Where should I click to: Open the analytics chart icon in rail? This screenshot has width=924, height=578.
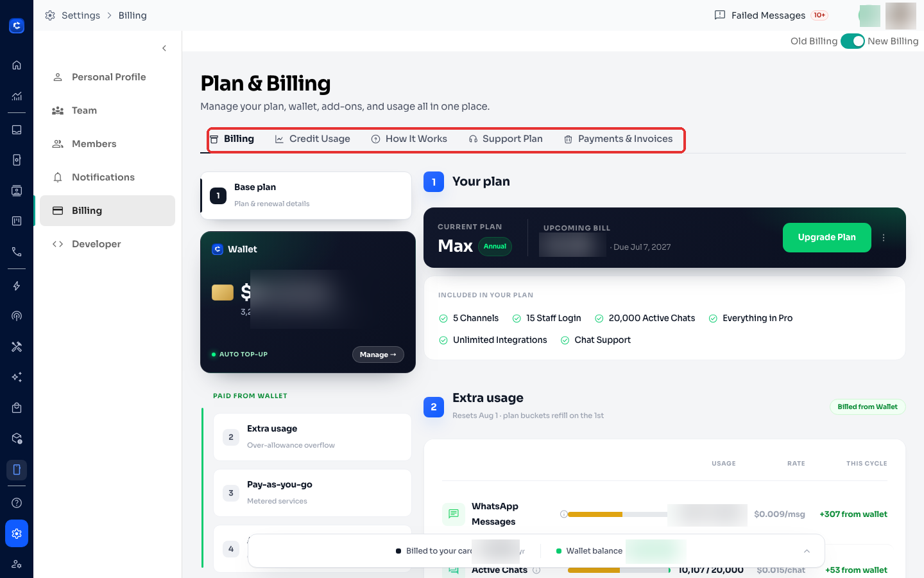(x=17, y=96)
